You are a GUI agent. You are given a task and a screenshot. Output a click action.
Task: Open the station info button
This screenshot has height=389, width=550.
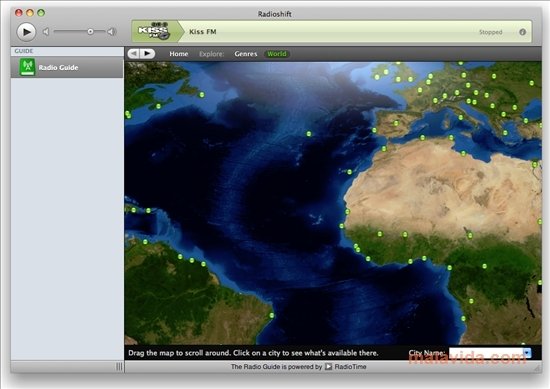(522, 32)
